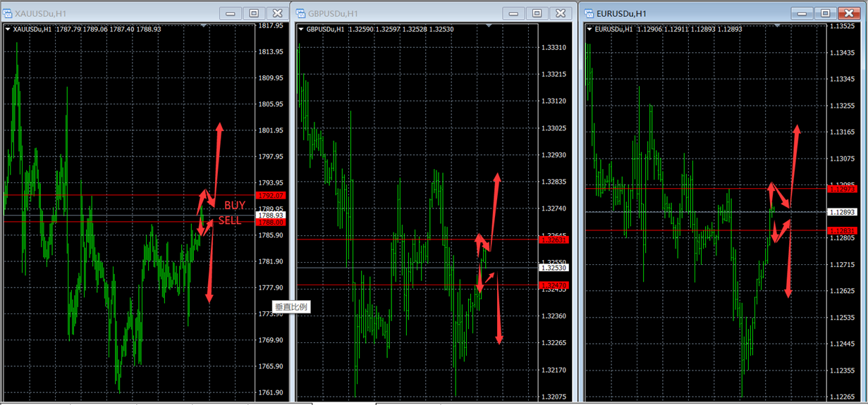Click the 1.12893 current price label on axis
The height and width of the screenshot is (405, 868).
(843, 212)
